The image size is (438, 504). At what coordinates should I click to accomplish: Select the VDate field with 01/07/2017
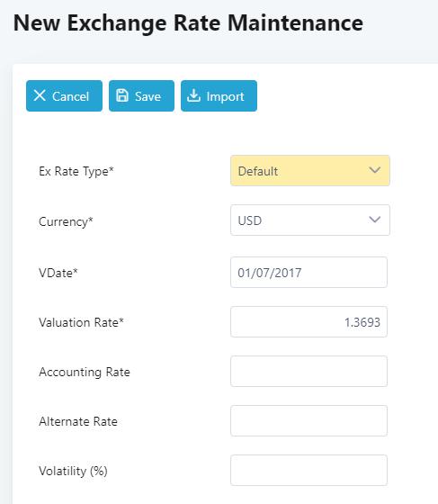(308, 272)
